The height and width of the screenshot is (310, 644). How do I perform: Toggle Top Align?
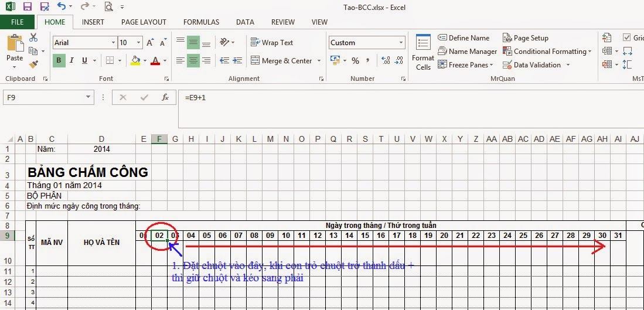(180, 42)
